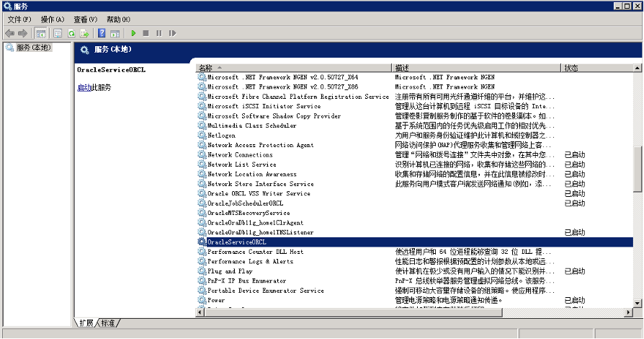Select PnP-X IP Bus Enumerator service

[x=415, y=281]
